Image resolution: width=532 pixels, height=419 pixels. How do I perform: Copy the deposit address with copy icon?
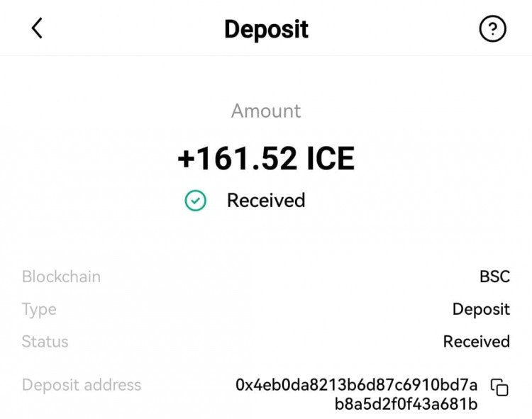coord(499,388)
